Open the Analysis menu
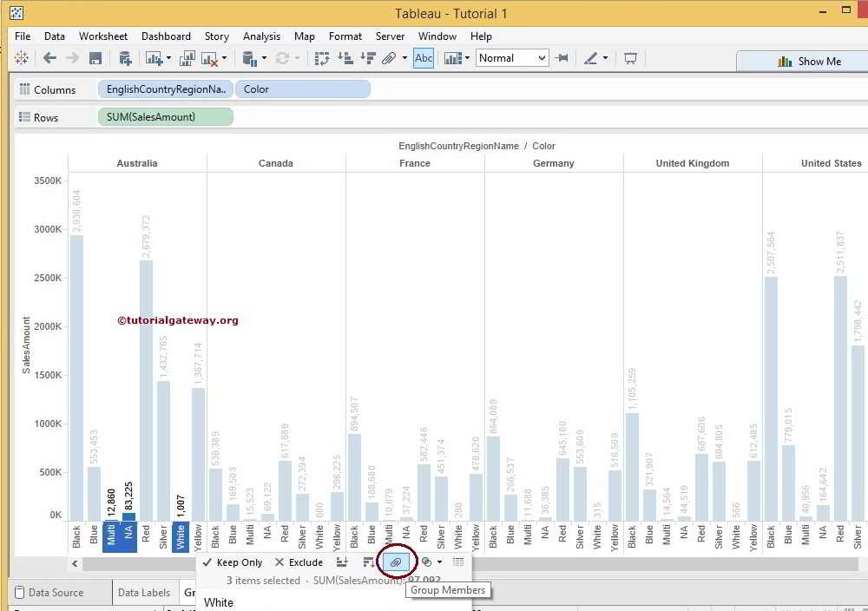 tap(262, 36)
